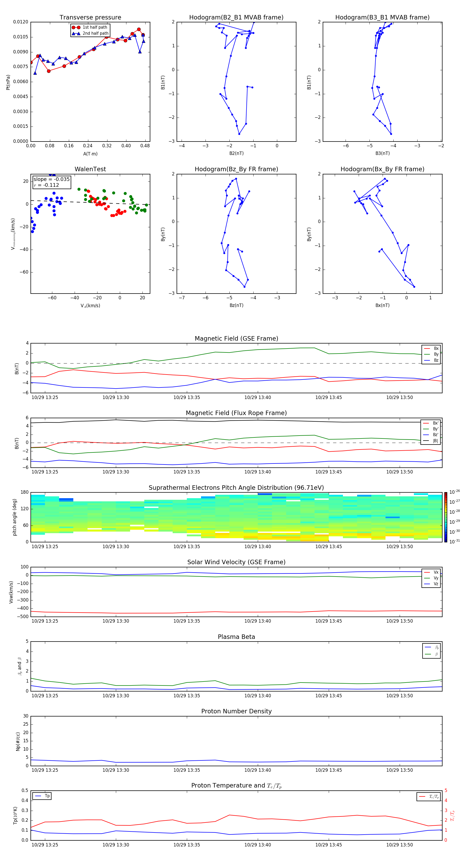The height and width of the screenshot is (868, 473).
Task: Select |B| in the Flux Rope legend
Action: 431,441
